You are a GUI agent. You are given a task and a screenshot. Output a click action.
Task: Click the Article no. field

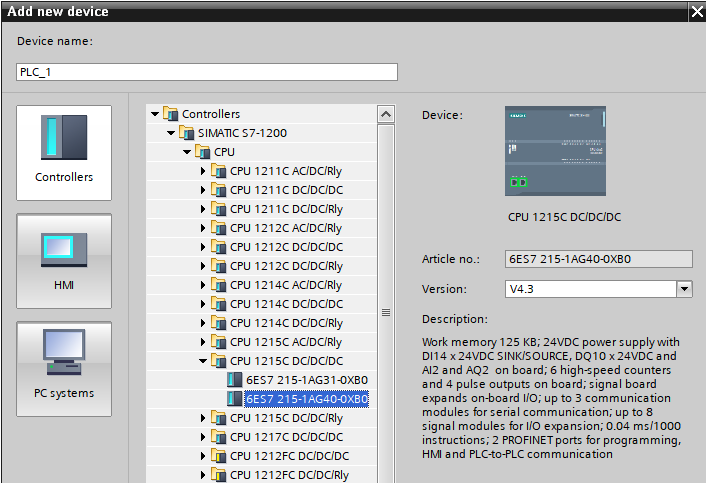598,259
